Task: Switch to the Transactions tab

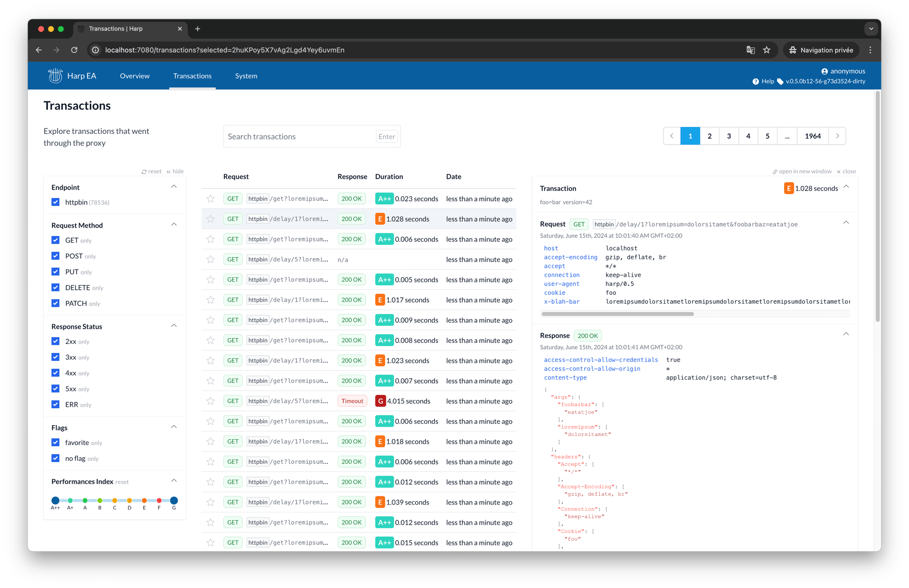Action: click(192, 76)
